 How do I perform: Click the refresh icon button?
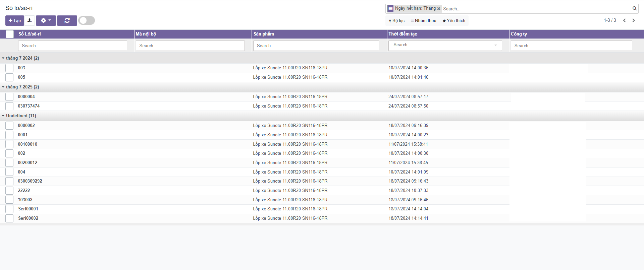pos(67,20)
